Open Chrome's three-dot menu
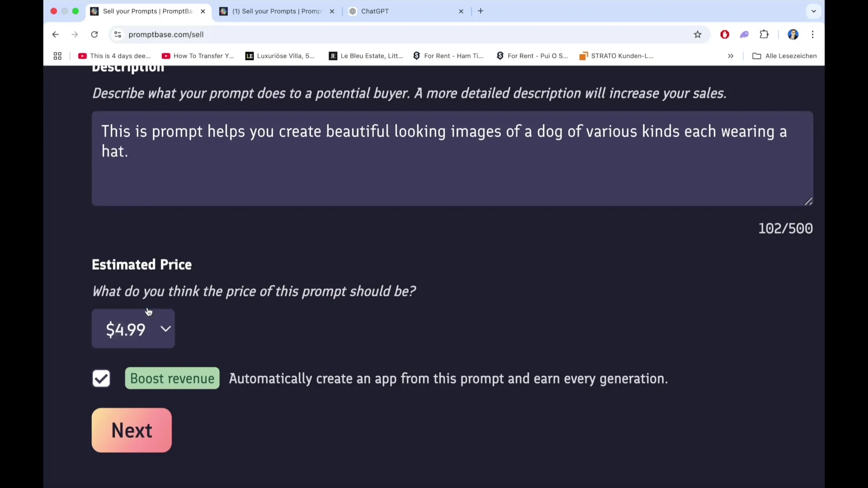868x488 pixels. [813, 34]
